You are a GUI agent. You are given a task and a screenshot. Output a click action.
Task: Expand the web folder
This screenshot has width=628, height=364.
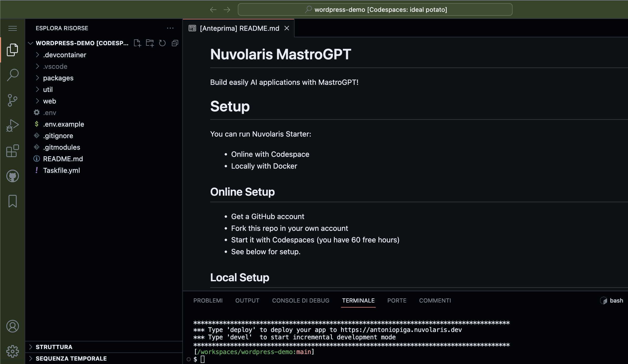[37, 101]
